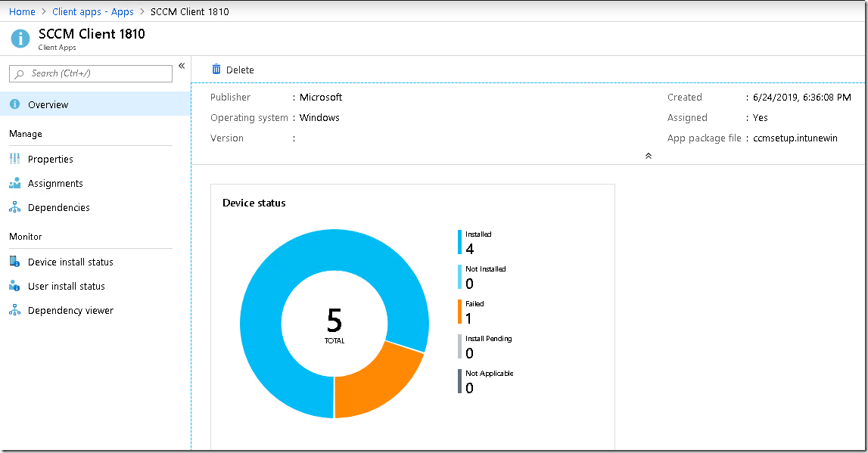This screenshot has height=453, width=868.
Task: Click the Delete trash icon
Action: coord(216,69)
